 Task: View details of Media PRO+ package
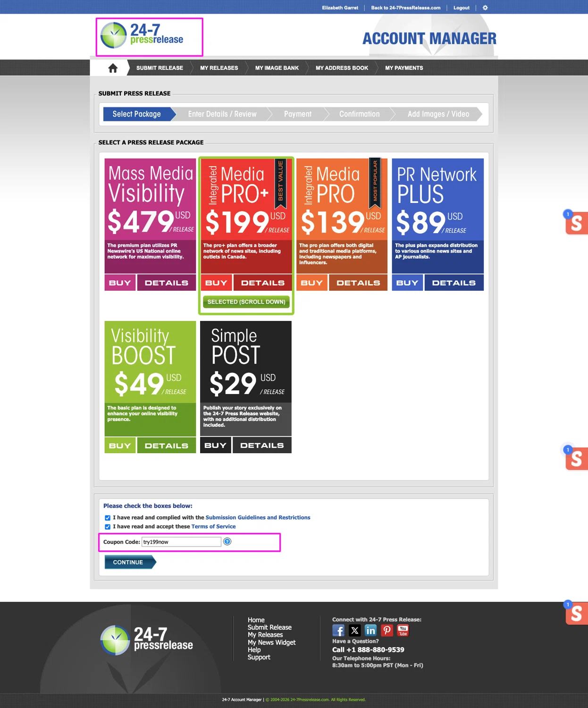263,283
